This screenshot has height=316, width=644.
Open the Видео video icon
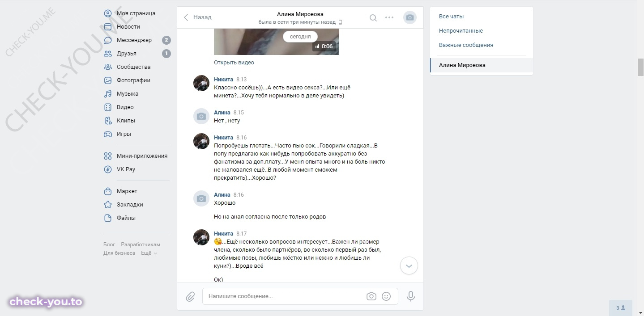[x=108, y=107]
